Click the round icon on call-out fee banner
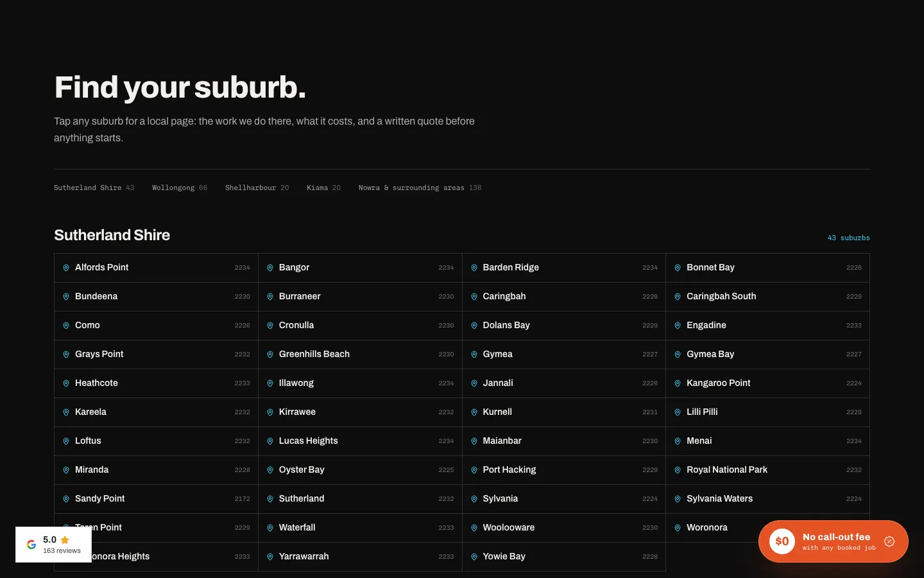The height and width of the screenshot is (578, 924). click(889, 541)
